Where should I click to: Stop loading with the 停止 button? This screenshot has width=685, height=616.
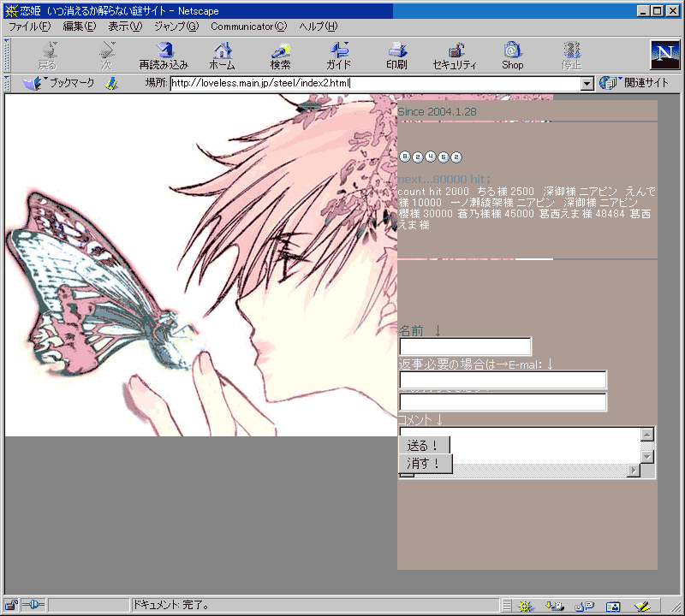(x=571, y=56)
